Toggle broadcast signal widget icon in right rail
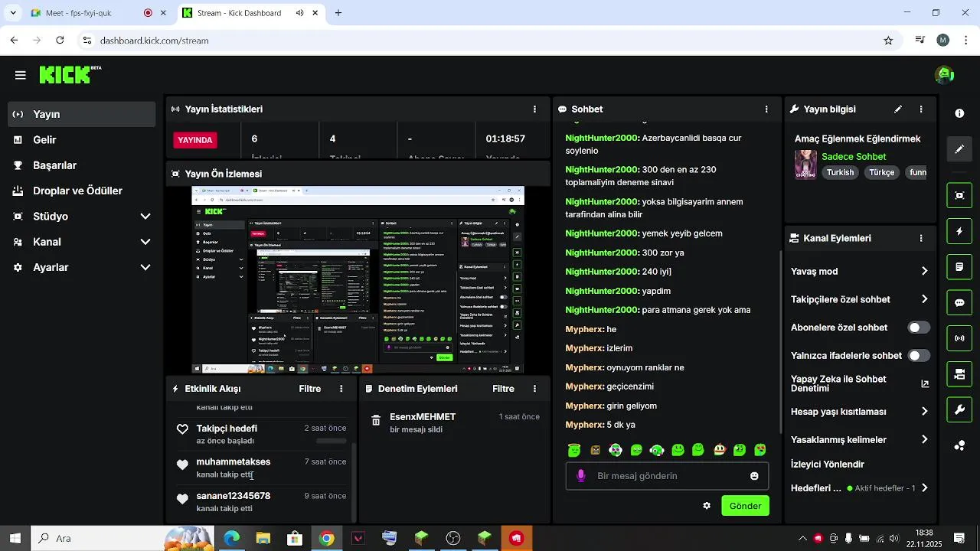The height and width of the screenshot is (551, 980). click(959, 338)
